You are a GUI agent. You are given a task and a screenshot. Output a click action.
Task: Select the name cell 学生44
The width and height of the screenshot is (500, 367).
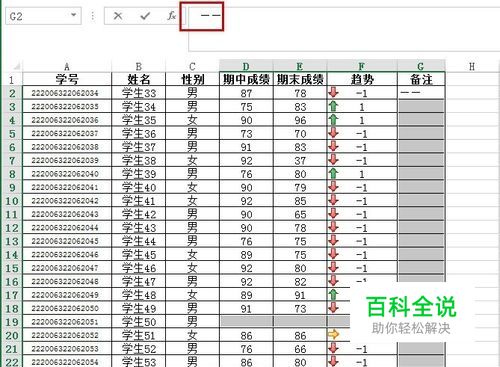click(x=139, y=241)
